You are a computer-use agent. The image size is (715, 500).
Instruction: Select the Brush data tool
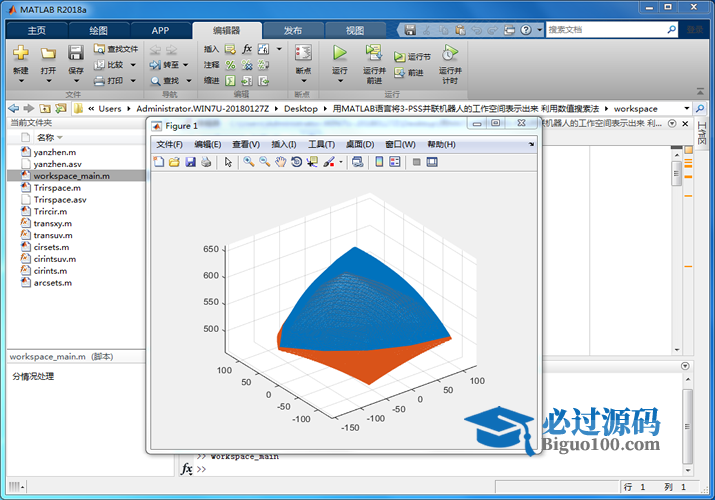tap(329, 162)
